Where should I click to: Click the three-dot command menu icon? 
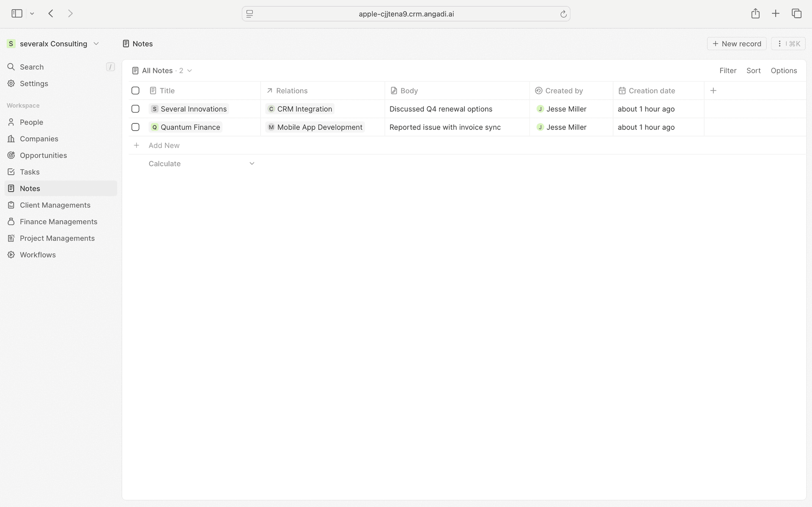coord(779,44)
